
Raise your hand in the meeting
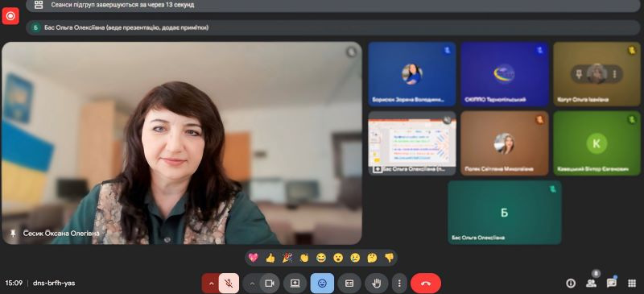376,284
